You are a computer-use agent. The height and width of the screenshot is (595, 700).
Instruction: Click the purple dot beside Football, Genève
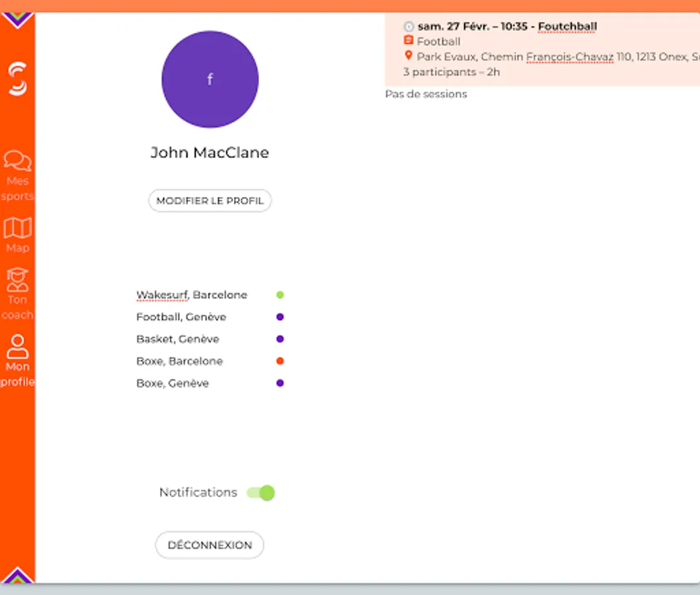click(280, 317)
